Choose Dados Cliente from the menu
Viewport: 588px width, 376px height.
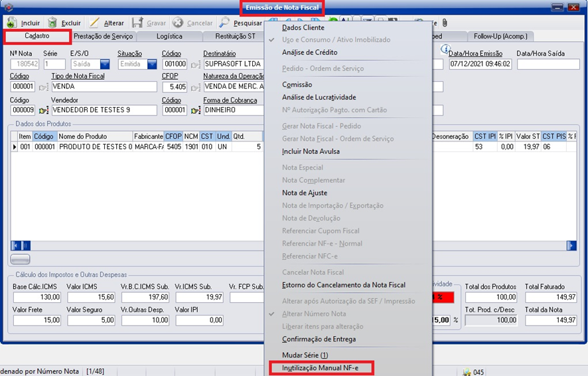point(303,28)
